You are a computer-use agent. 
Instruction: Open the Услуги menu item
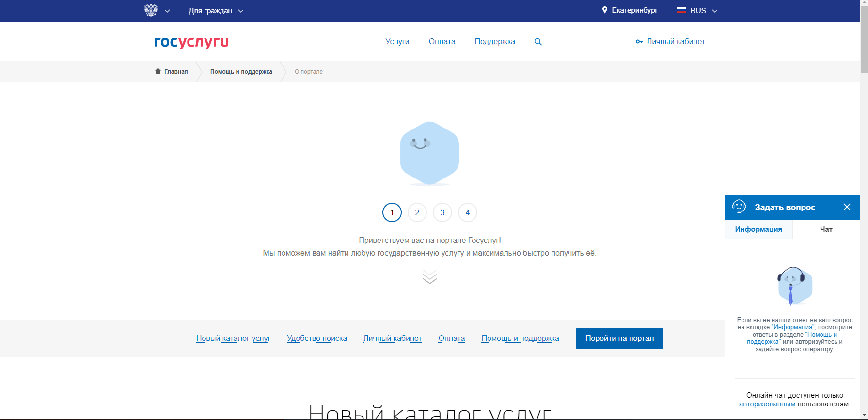click(397, 42)
